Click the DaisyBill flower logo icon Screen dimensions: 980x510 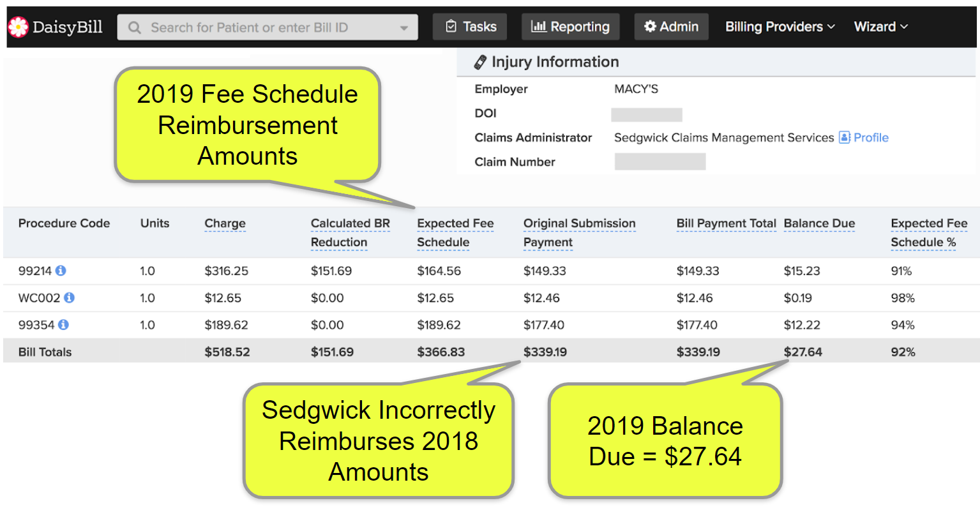(18, 27)
